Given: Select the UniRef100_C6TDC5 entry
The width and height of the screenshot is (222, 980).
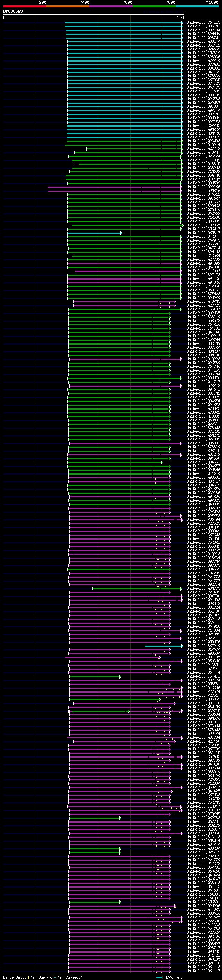Looking at the screenshot, I should [203, 80].
